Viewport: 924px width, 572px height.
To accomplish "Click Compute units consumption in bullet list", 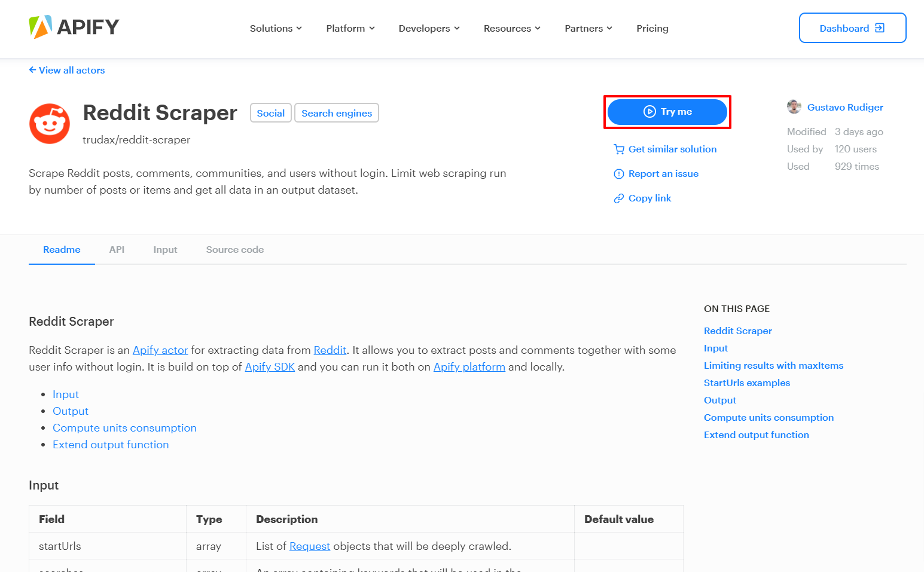I will coord(124,428).
